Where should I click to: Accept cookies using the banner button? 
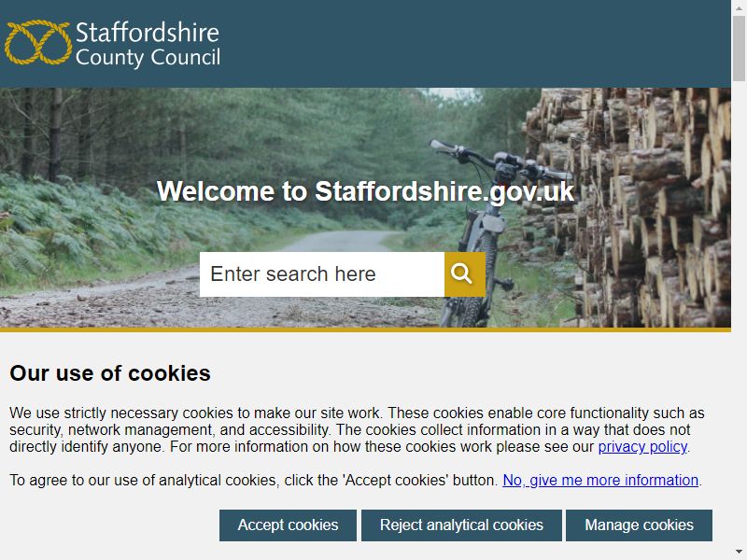pos(288,525)
